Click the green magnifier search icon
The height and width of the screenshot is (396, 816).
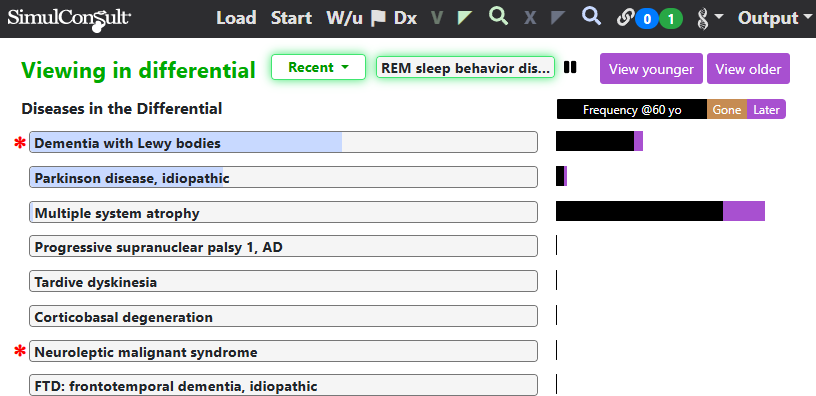tap(499, 17)
